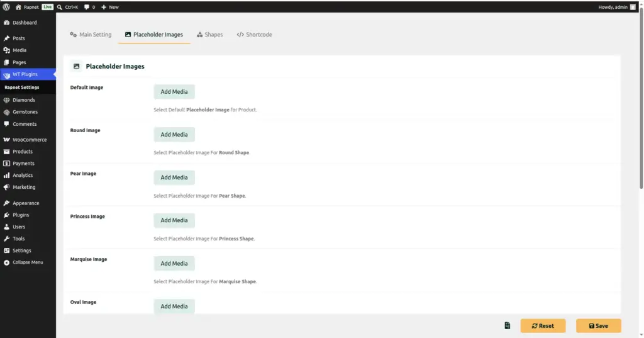
Task: Click the Collapse Menu arrow icon
Action: click(6, 262)
